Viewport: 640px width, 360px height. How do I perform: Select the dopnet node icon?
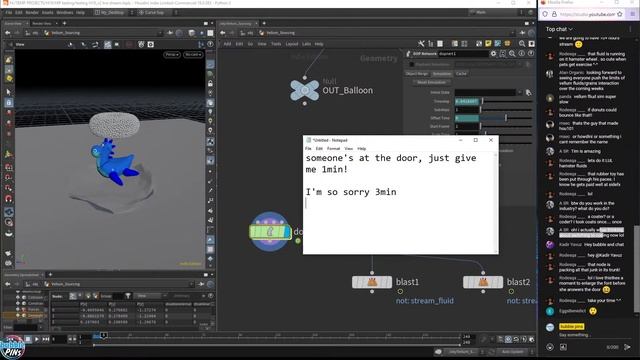click(270, 231)
